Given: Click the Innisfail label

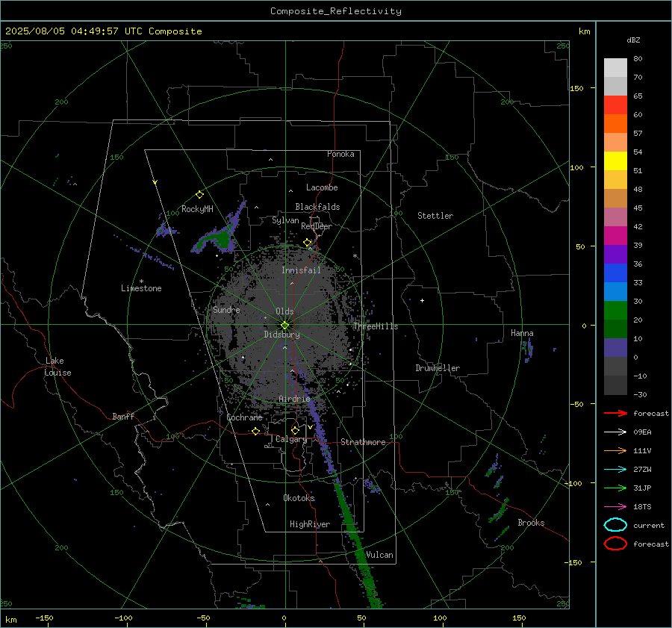Looking at the screenshot, I should tap(301, 270).
